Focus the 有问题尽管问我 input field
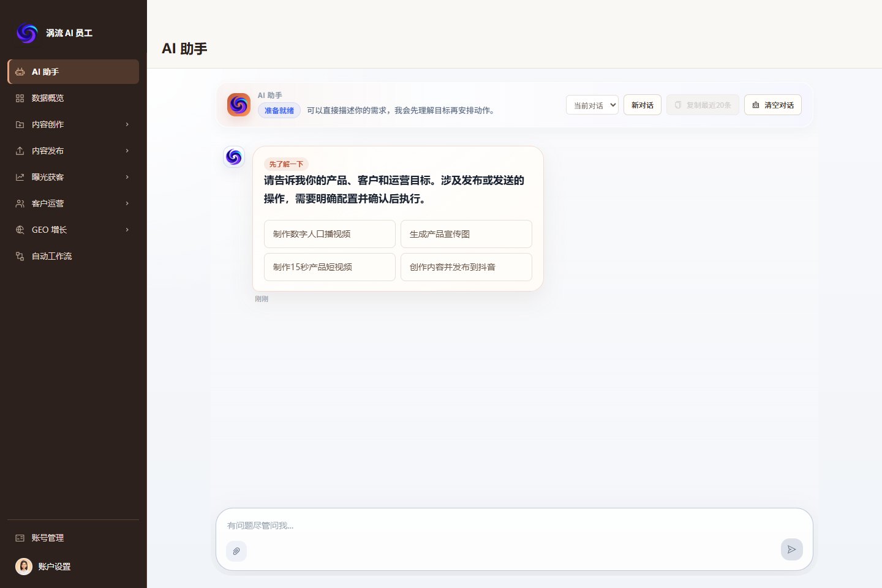Viewport: 882px width, 588px height. point(514,526)
